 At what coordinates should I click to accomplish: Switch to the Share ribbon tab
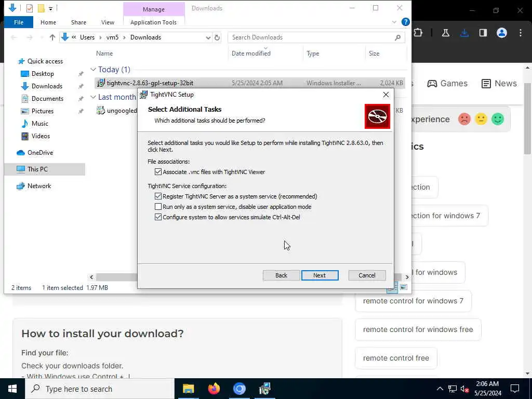[x=79, y=22]
